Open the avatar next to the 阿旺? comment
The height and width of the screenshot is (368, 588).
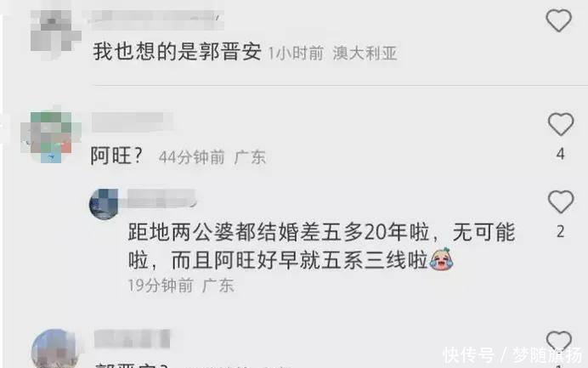coord(51,138)
